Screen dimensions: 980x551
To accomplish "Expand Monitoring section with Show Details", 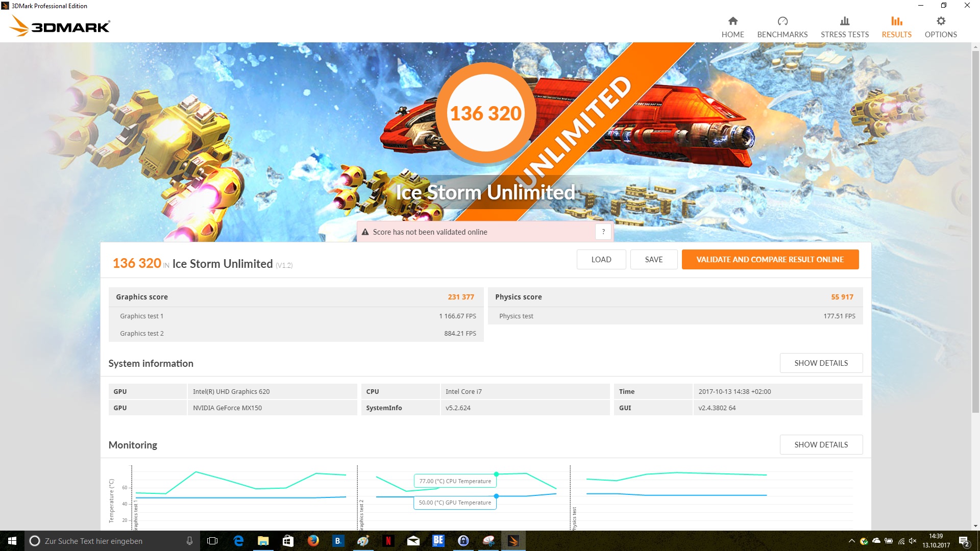I will [x=821, y=444].
